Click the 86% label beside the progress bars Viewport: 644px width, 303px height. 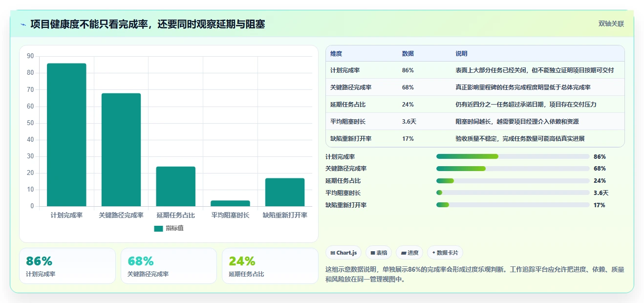[600, 157]
